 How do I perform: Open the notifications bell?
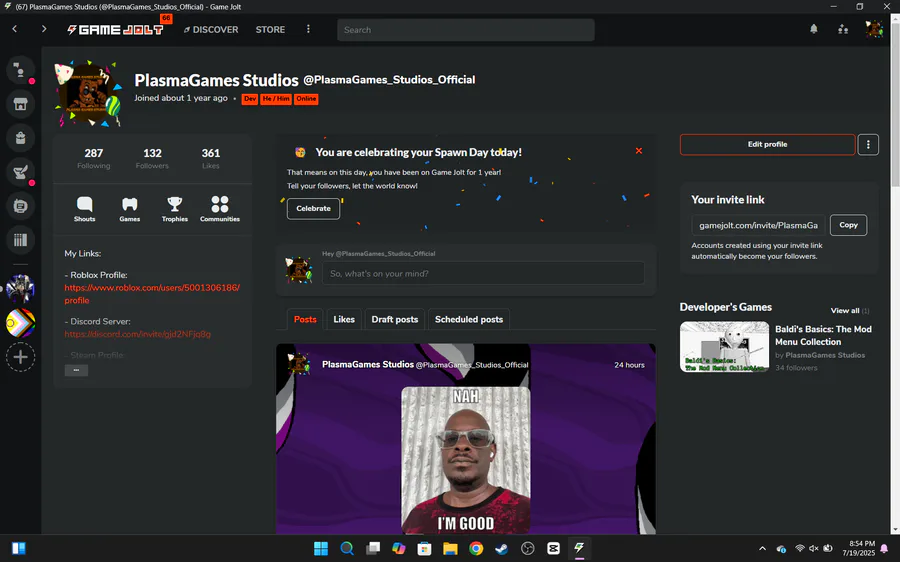click(x=813, y=29)
